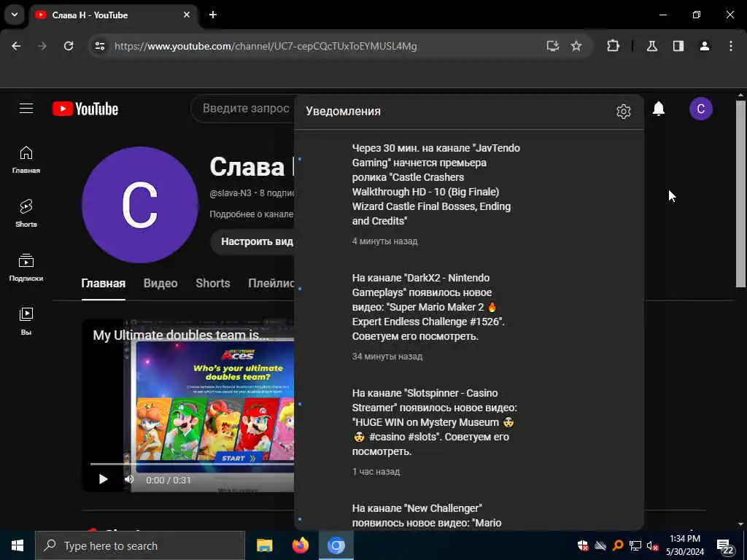Click the install app icon in address bar
This screenshot has width=747, height=560.
pyautogui.click(x=553, y=46)
